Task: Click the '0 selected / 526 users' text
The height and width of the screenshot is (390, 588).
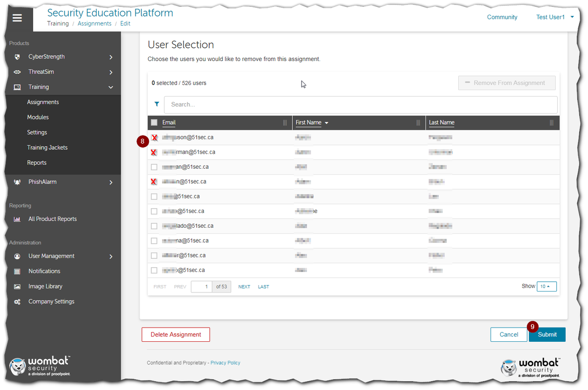Action: click(179, 83)
